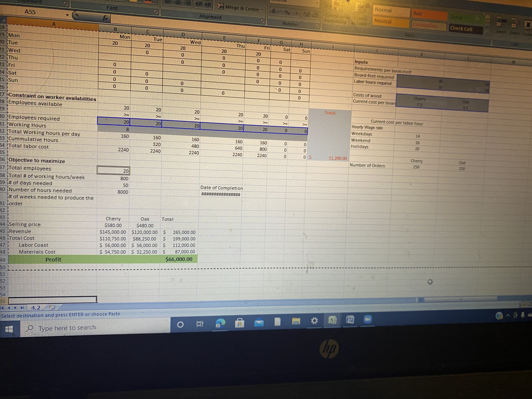Open the Font dialog launcher
The height and width of the screenshot is (399, 532).
[x=156, y=11]
